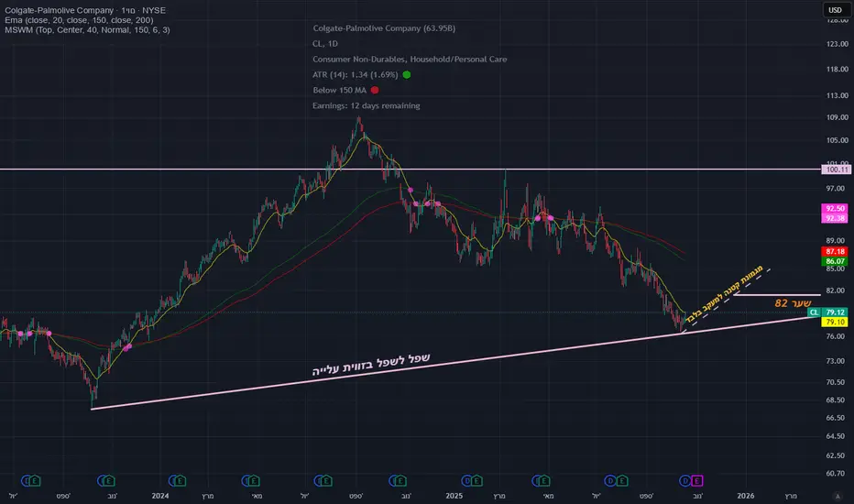Image resolution: width=854 pixels, height=504 pixels.
Task: Click green E earnings marker above נוב' 2023
Action: point(109,480)
